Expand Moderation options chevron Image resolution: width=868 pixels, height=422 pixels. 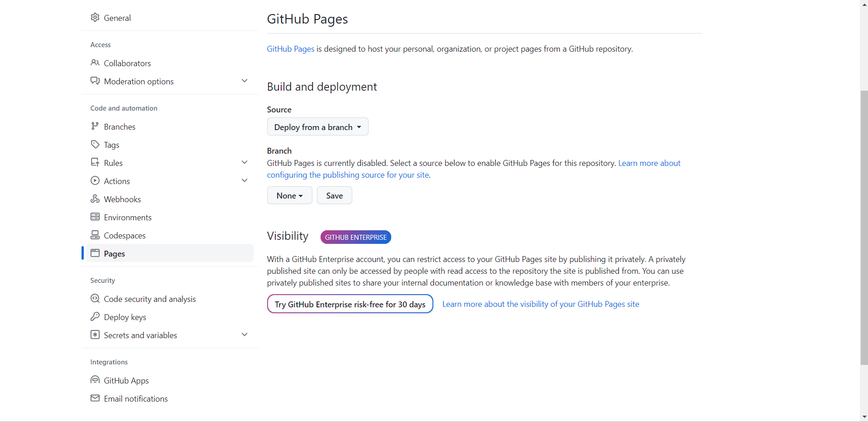(x=245, y=81)
